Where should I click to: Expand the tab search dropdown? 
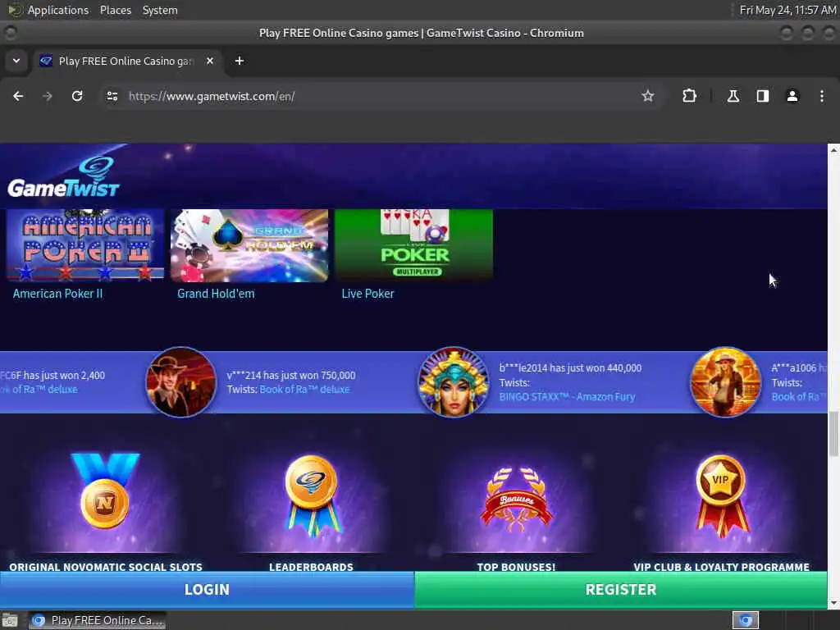pos(16,61)
